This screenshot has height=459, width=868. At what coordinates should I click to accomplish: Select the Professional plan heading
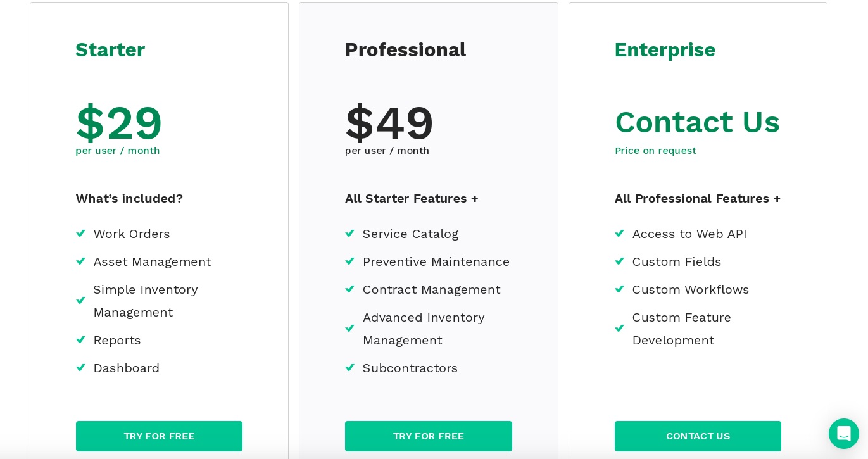406,50
